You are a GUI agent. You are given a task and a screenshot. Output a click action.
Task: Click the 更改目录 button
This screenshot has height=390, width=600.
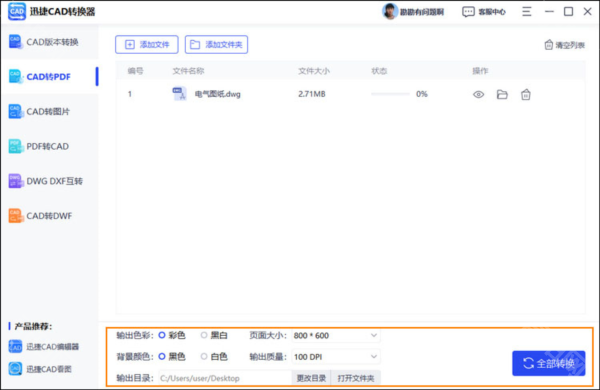(x=311, y=378)
